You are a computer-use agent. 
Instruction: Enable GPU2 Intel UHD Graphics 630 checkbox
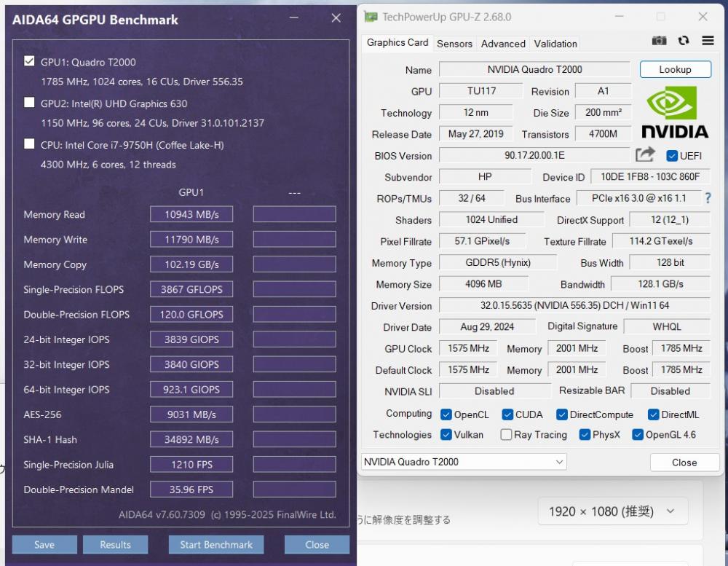(29, 103)
